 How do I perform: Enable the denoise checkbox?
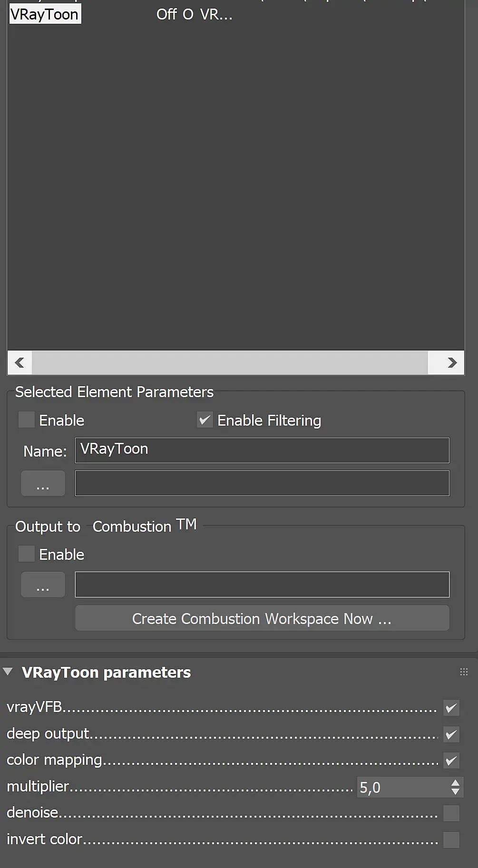click(451, 813)
